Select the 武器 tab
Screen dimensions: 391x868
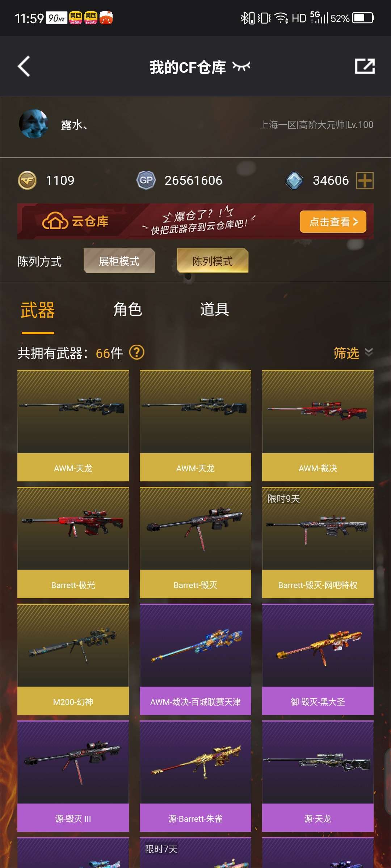[38, 310]
